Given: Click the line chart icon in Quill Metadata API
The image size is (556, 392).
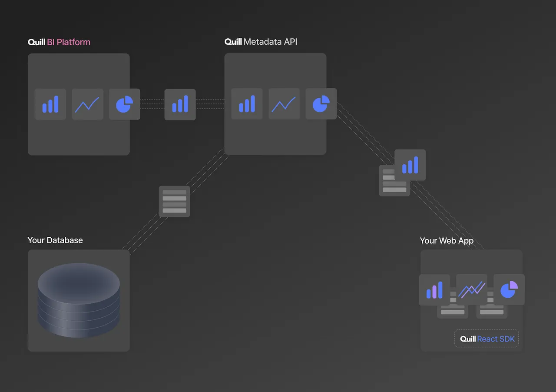Looking at the screenshot, I should [x=284, y=104].
